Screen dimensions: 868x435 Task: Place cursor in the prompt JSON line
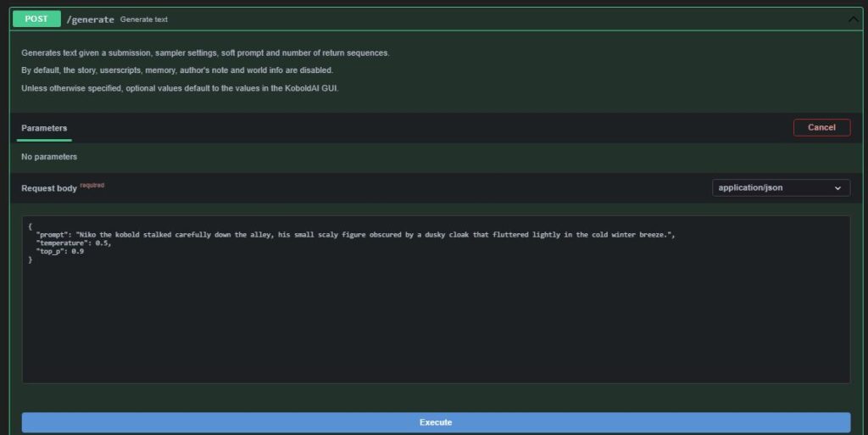(x=355, y=235)
